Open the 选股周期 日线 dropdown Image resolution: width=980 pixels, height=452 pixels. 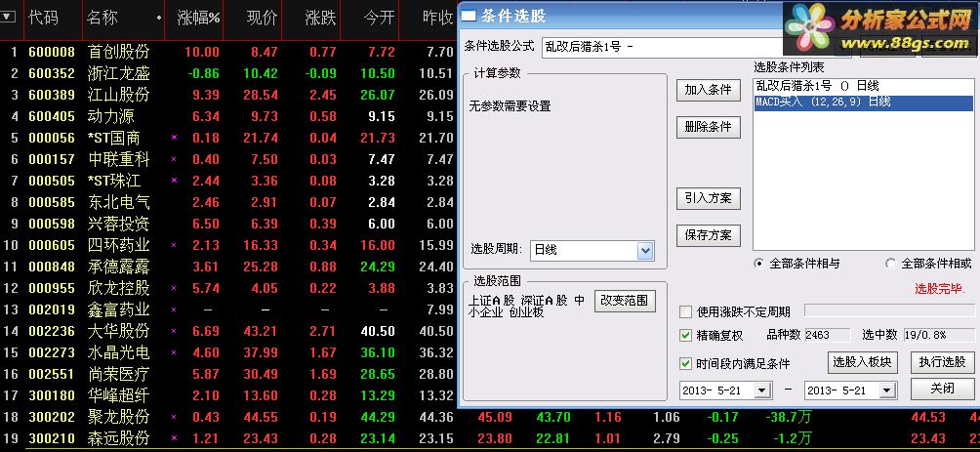pos(645,251)
